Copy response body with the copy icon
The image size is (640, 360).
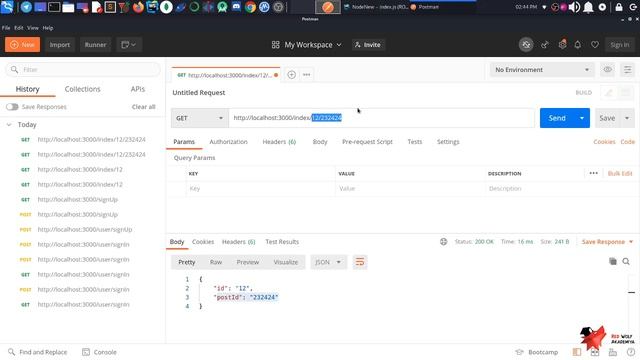pyautogui.click(x=613, y=262)
